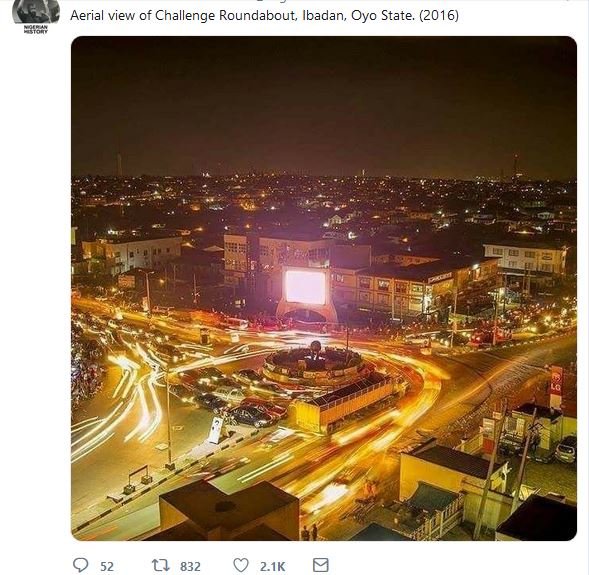Retweet this post using the retweet arrows icon
This screenshot has height=575, width=589.
pyautogui.click(x=160, y=565)
